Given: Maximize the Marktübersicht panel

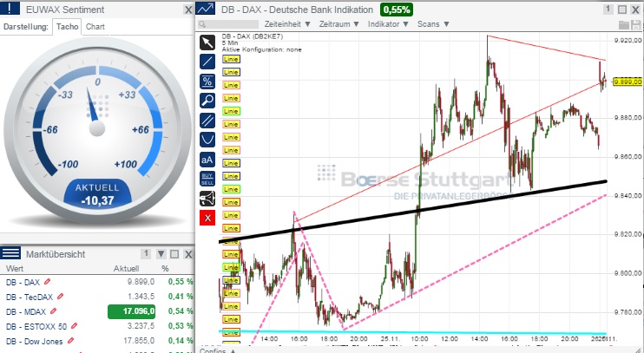Looking at the screenshot, I should point(174,254).
